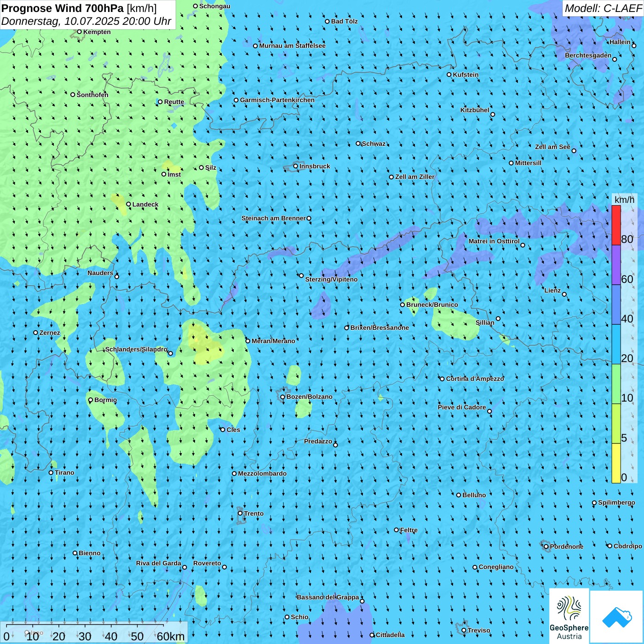Click the Berchtesgaden label
Screen dimensions: 644x644
[x=588, y=56]
